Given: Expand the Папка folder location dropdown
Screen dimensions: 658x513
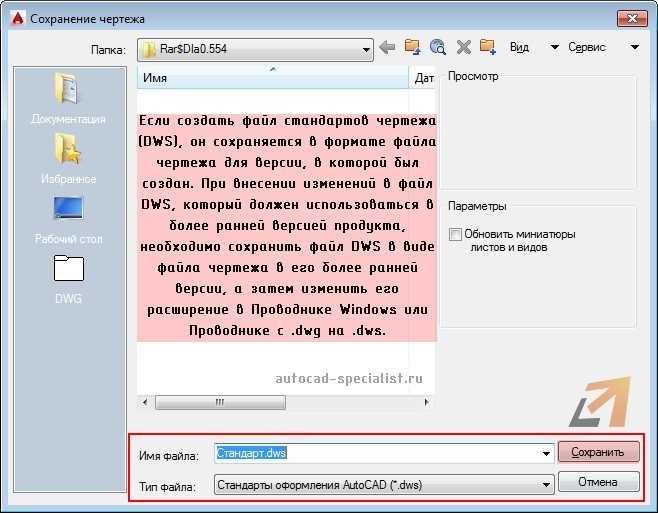Looking at the screenshot, I should point(366,50).
